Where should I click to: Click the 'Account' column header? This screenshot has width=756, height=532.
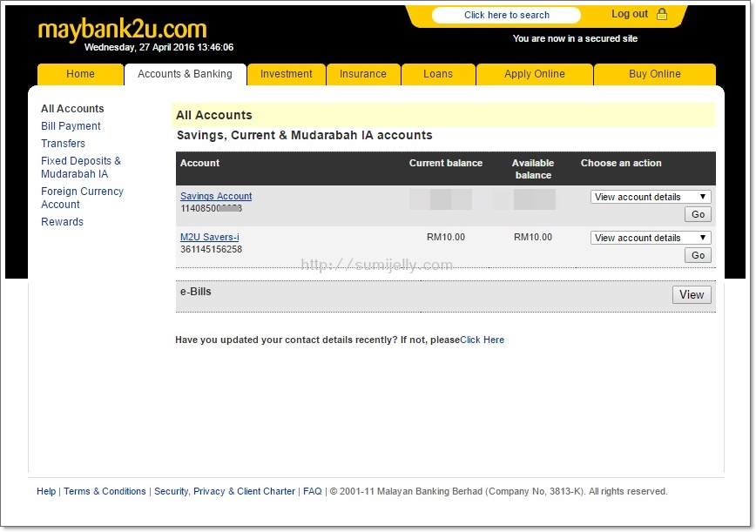[199, 163]
